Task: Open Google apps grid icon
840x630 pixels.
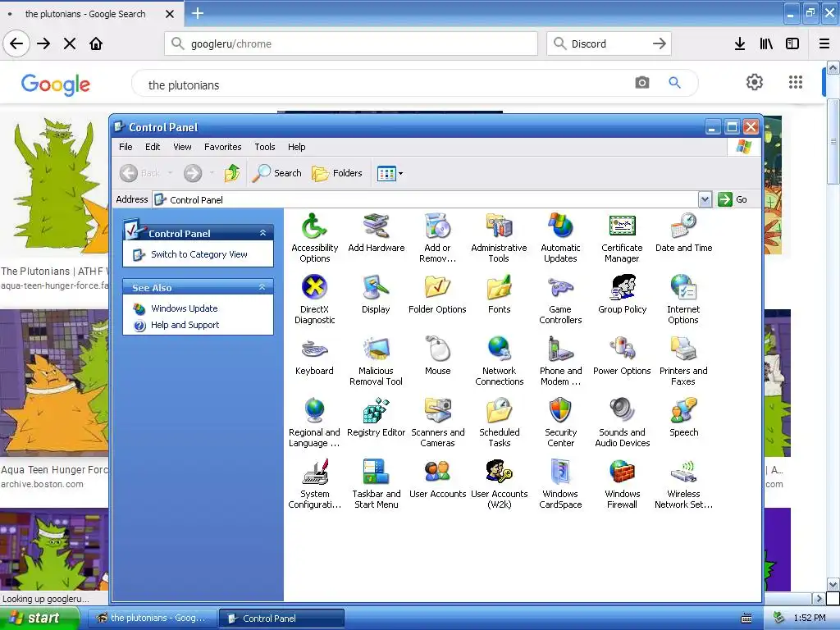Action: click(796, 82)
